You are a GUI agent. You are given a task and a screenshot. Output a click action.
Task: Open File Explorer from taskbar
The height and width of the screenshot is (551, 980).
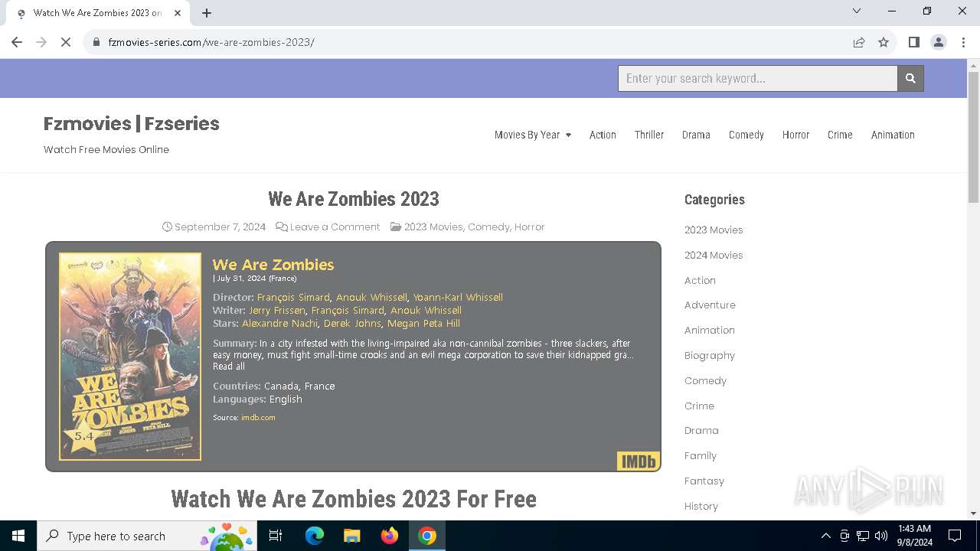[x=351, y=536]
